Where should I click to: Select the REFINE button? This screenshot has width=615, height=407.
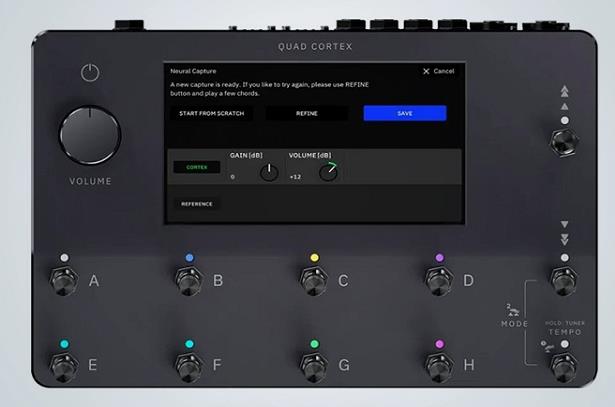tap(307, 113)
